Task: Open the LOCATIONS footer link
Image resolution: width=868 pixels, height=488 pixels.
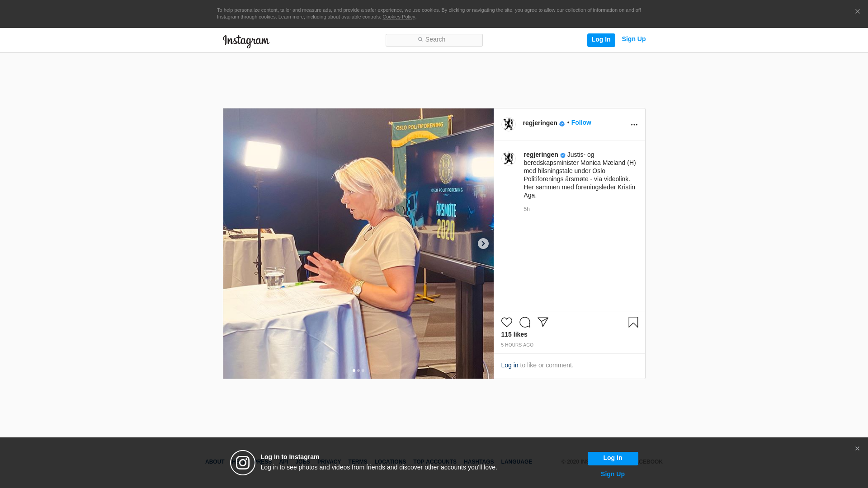Action: (390, 462)
